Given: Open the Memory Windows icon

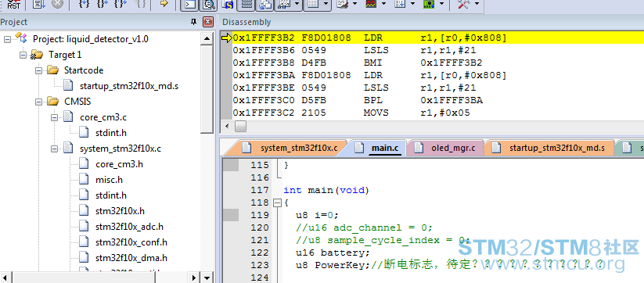Looking at the screenshot, I should tap(313, 5).
